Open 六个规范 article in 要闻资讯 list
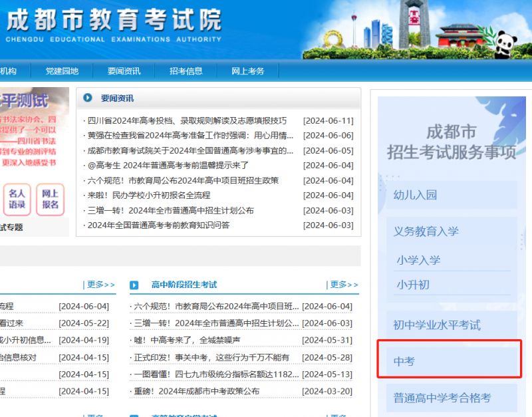 point(183,180)
